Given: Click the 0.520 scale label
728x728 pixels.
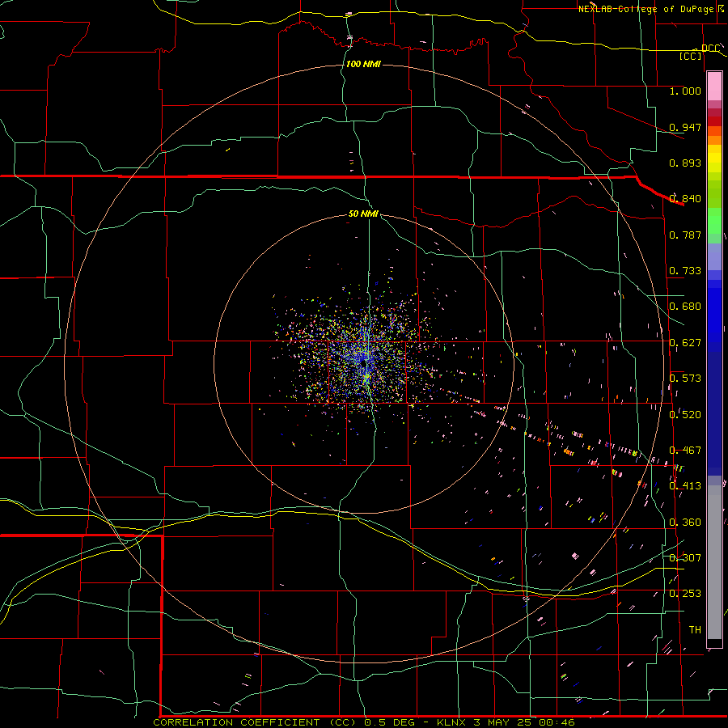Looking at the screenshot, I should click(x=685, y=415).
